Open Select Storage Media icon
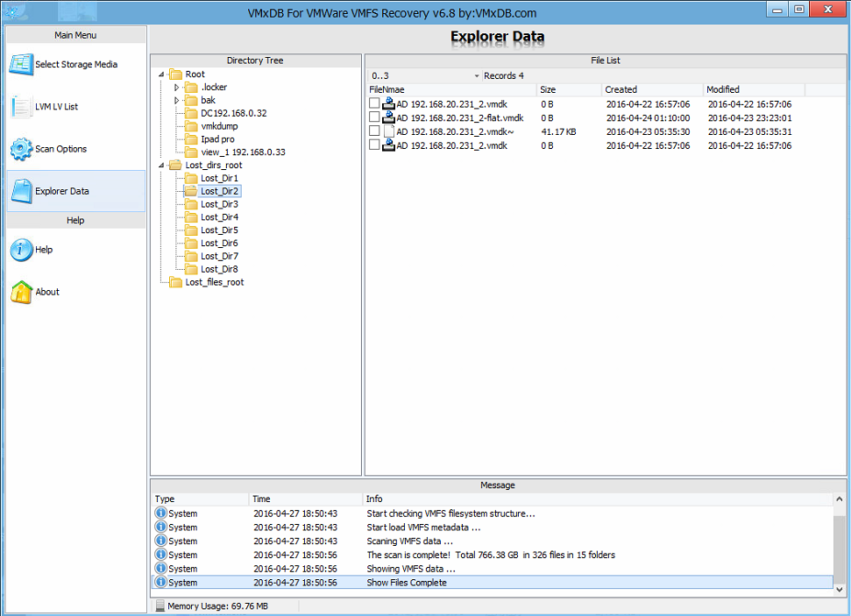Viewport: 851px width, 616px height. point(21,65)
